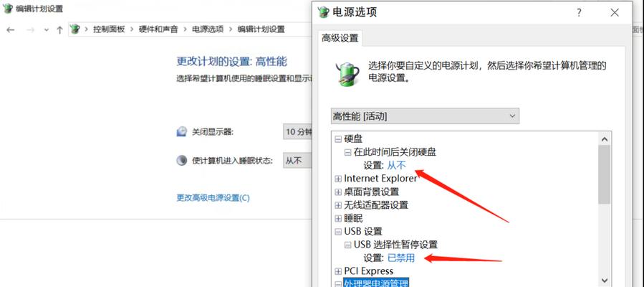Collapse the USB 设置 node
Screen dimensions: 644x287
click(338, 232)
